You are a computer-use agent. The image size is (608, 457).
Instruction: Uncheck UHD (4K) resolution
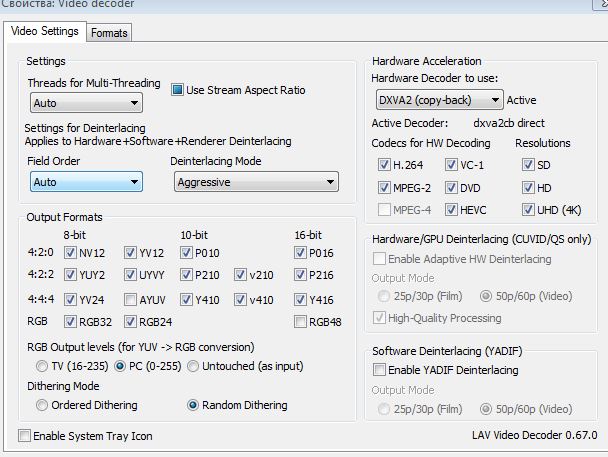tap(528, 210)
